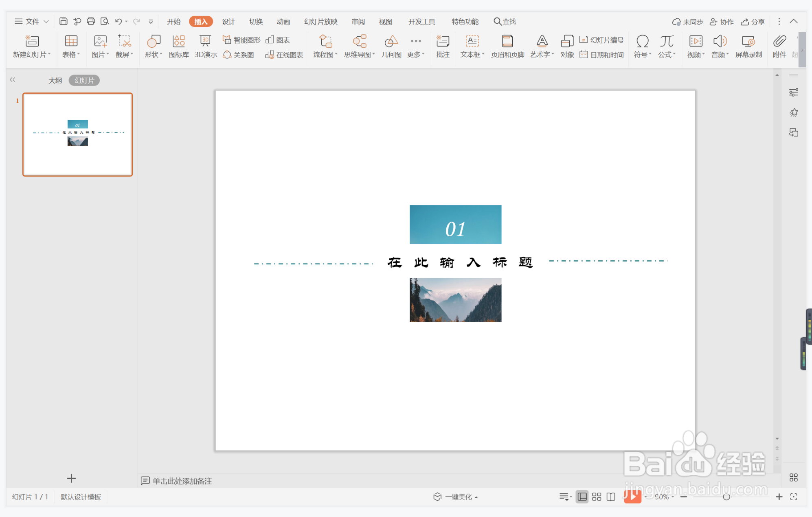This screenshot has height=517, width=812.
Task: Select slide 1 thumbnail in panel
Action: 77,134
